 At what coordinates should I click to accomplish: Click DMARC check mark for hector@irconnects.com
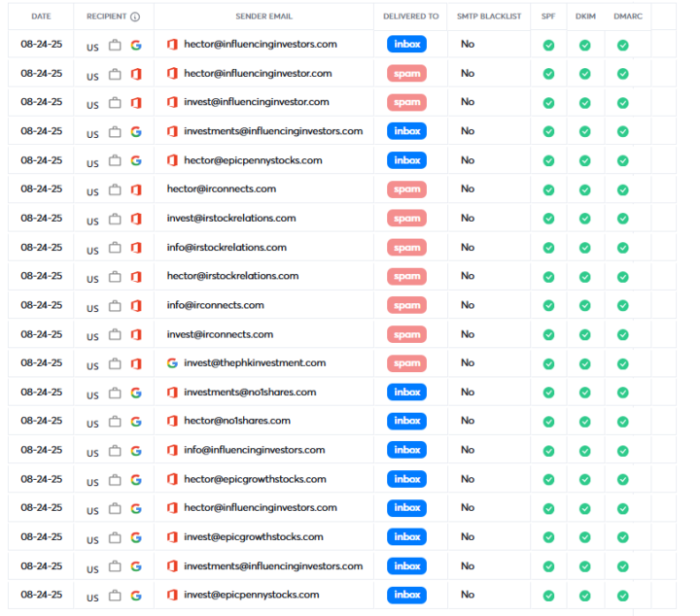623,190
